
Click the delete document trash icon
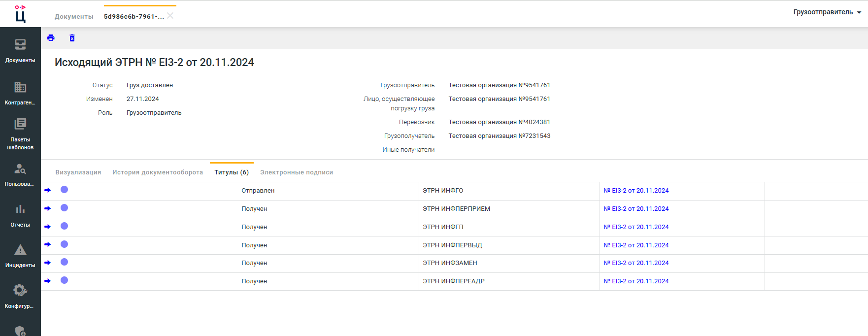coord(72,38)
